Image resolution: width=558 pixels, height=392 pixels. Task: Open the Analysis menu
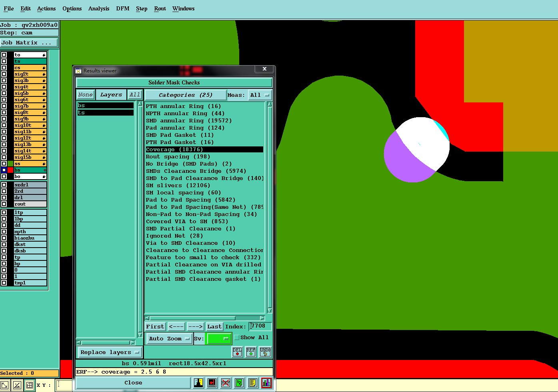point(99,8)
